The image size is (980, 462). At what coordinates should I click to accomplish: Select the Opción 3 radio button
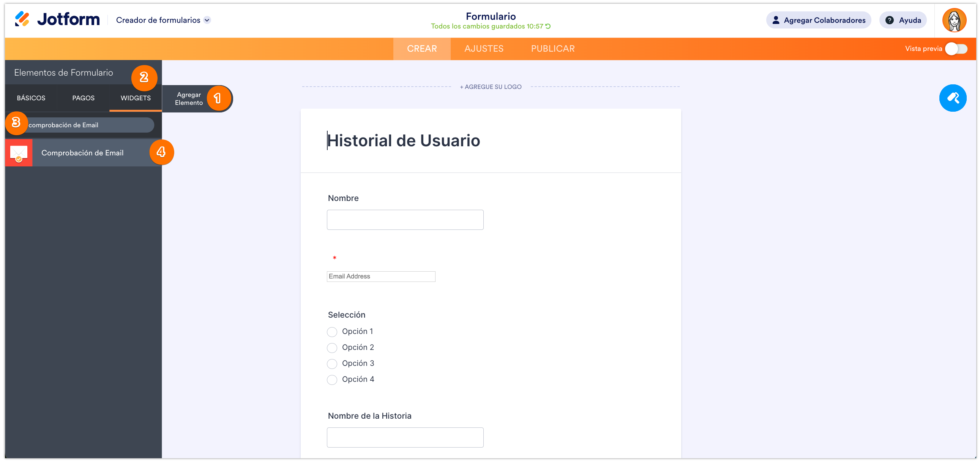click(x=332, y=364)
